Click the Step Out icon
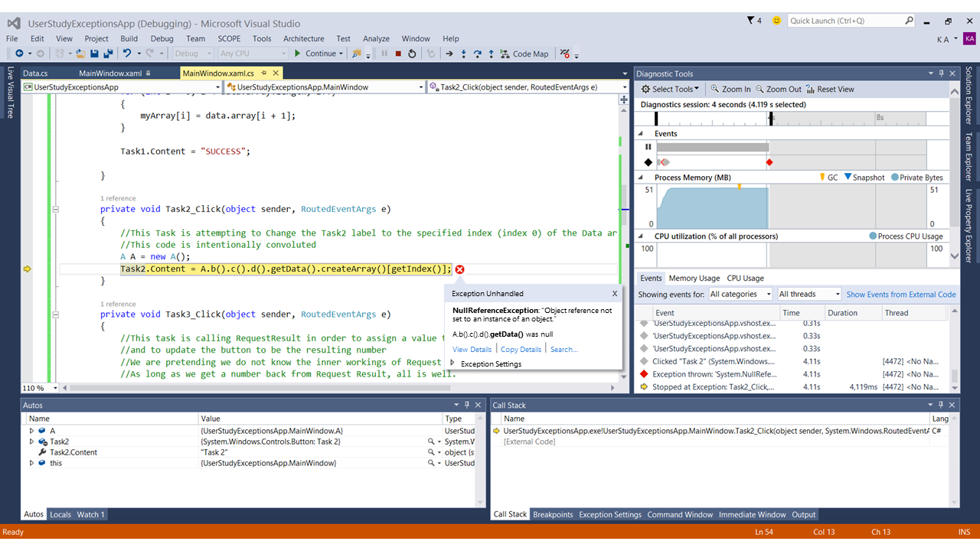 click(492, 54)
